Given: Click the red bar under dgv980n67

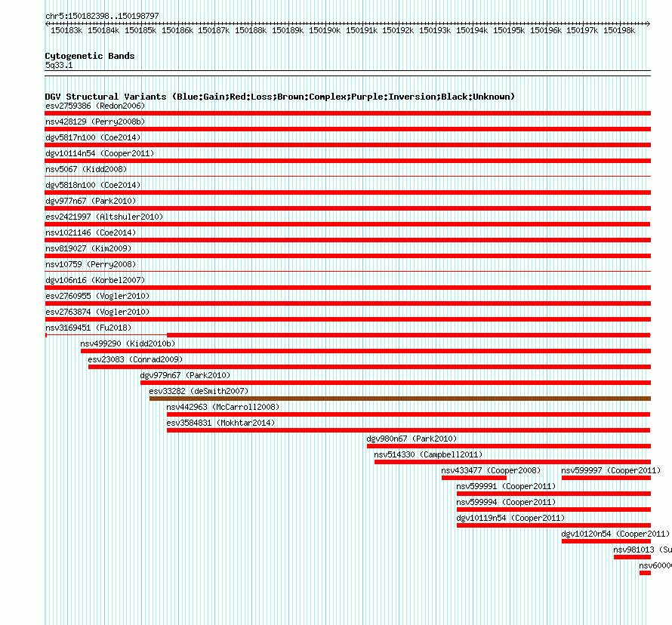Looking at the screenshot, I should pos(509,446).
